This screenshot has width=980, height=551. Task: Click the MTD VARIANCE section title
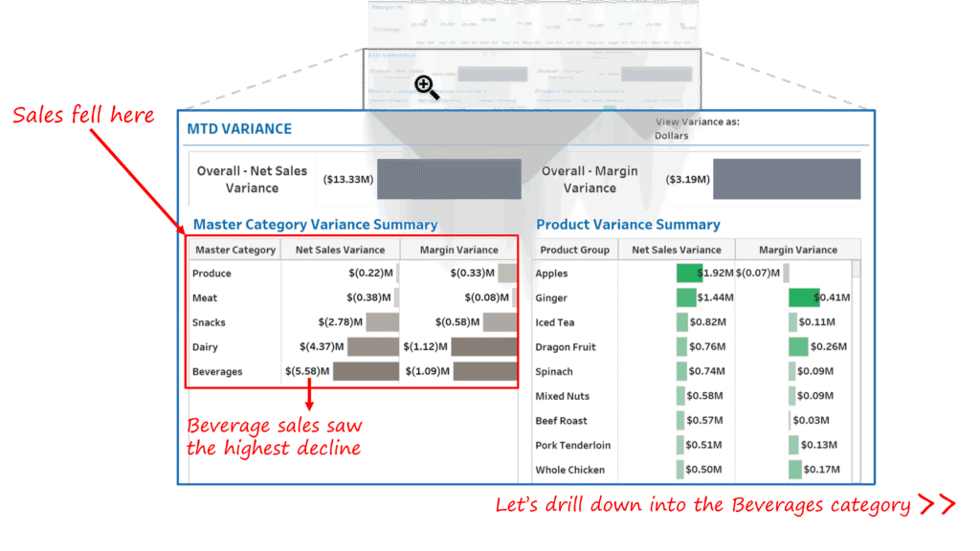(x=239, y=129)
